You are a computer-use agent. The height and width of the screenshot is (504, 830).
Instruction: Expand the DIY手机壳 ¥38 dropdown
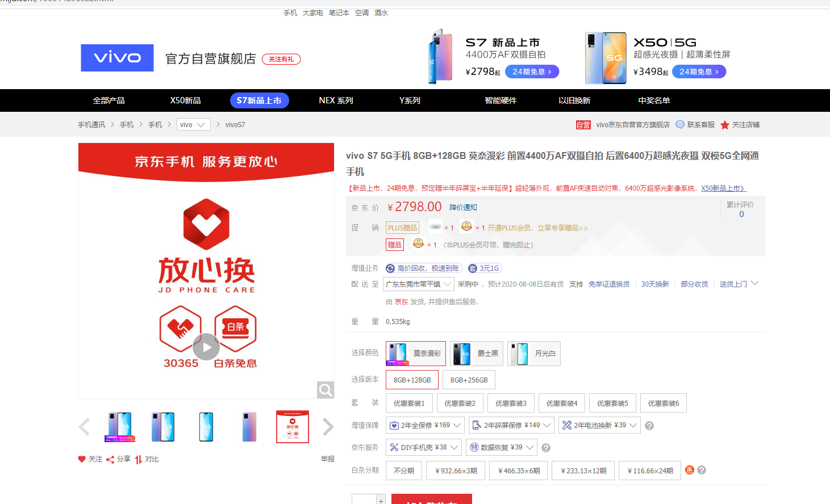(x=424, y=447)
